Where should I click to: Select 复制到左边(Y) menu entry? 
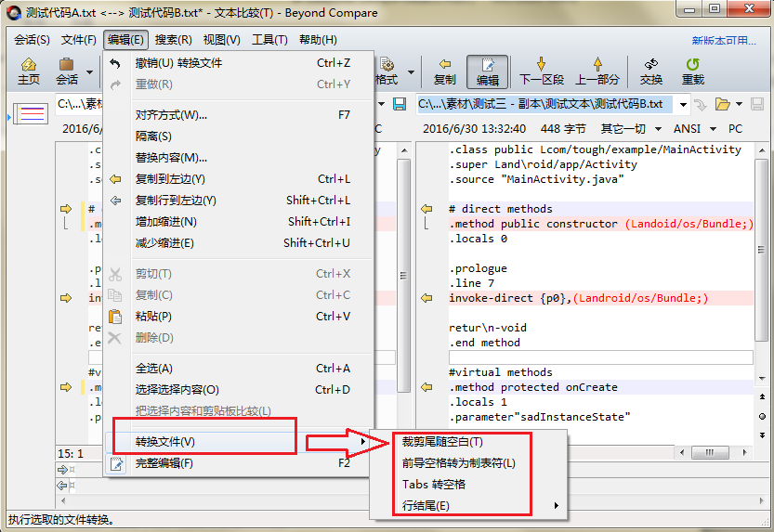(x=239, y=179)
